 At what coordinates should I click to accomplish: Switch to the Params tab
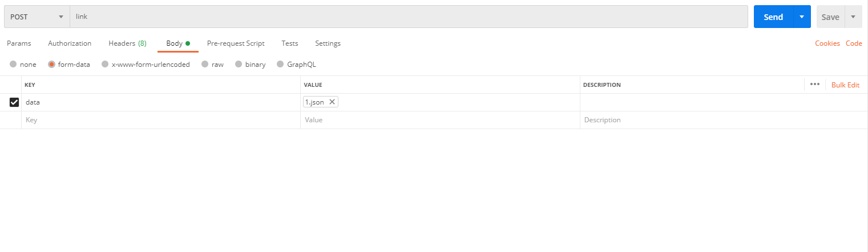tap(19, 43)
